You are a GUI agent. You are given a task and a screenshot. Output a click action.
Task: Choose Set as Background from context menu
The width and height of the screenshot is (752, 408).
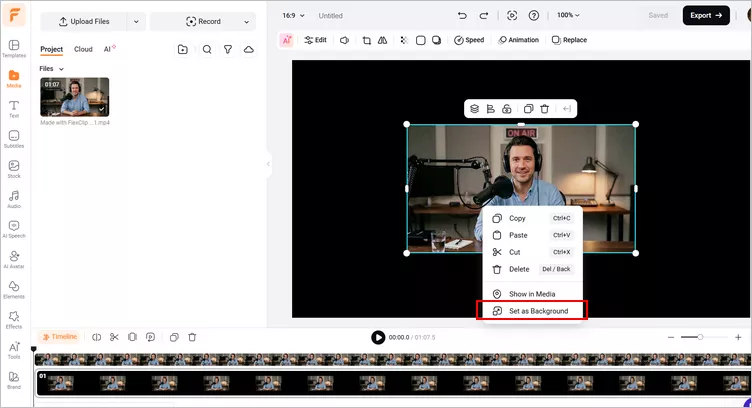tap(532, 311)
